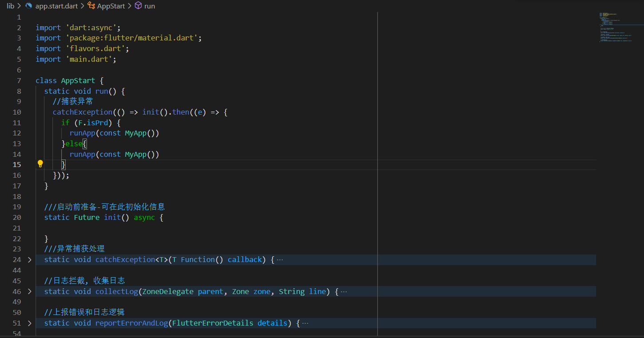Viewport: 644px width, 338px height.
Task: Click callback parameter name on line 24
Action: 245,260
